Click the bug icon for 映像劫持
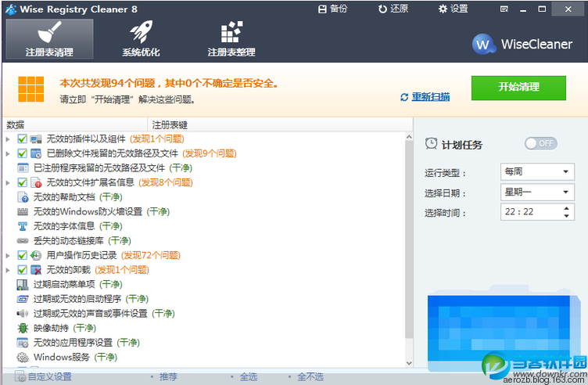588x385 pixels. pyautogui.click(x=23, y=328)
